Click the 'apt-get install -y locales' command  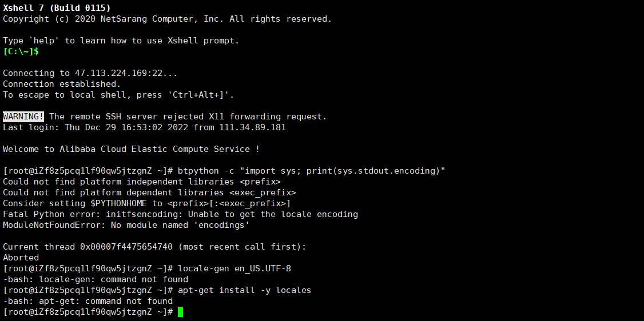point(244,290)
